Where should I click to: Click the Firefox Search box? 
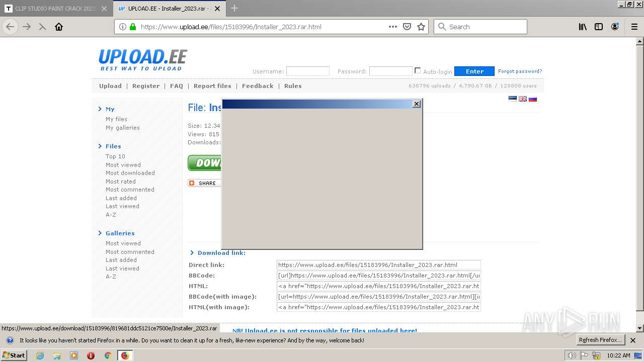click(480, 27)
